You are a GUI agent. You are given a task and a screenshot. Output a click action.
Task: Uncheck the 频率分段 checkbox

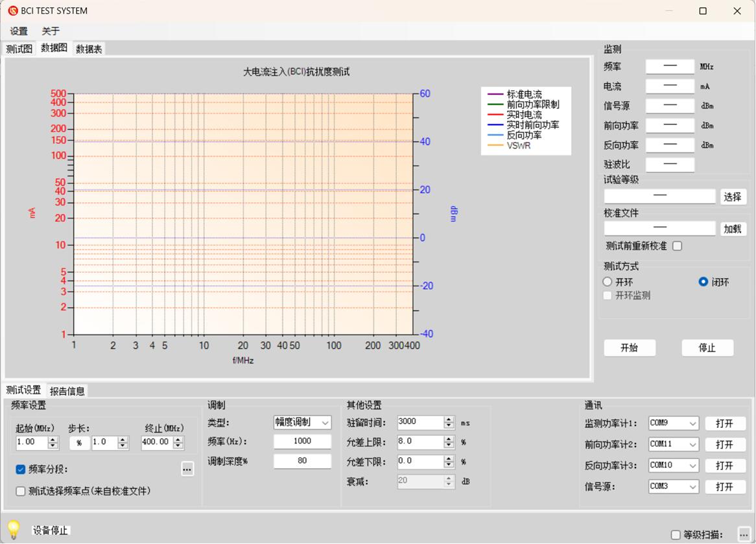20,469
